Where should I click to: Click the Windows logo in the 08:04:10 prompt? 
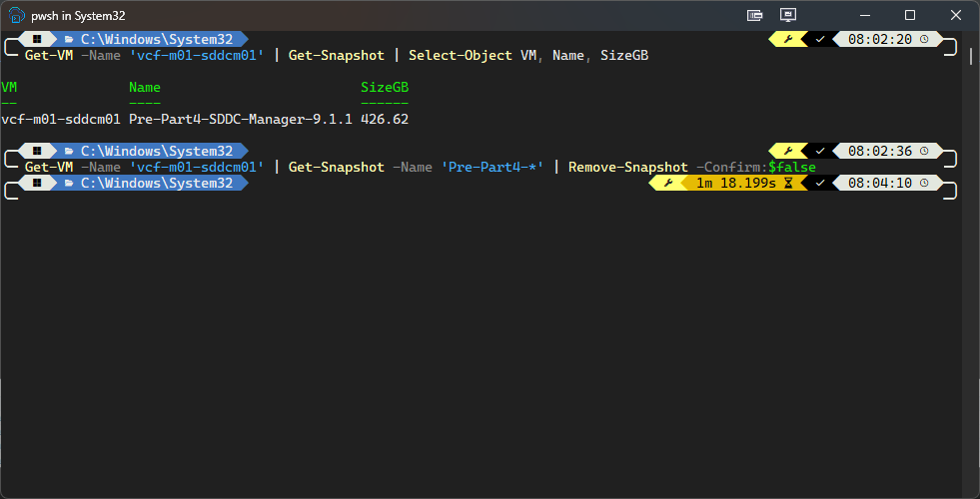click(x=38, y=183)
